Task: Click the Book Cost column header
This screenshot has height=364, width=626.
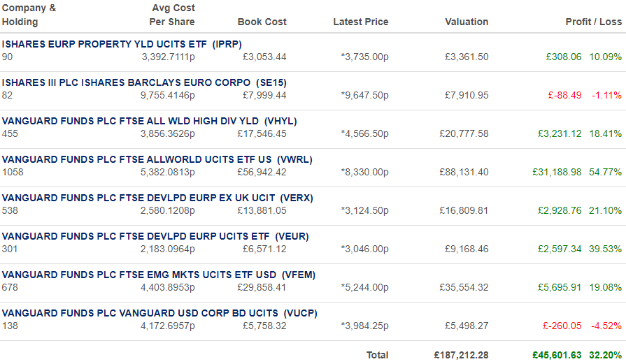Action: coord(262,22)
